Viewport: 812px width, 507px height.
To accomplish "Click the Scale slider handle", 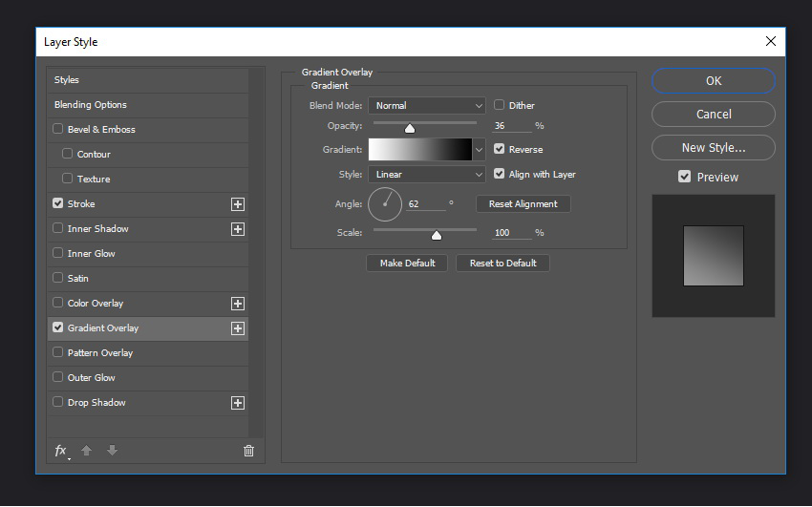I will pos(437,236).
